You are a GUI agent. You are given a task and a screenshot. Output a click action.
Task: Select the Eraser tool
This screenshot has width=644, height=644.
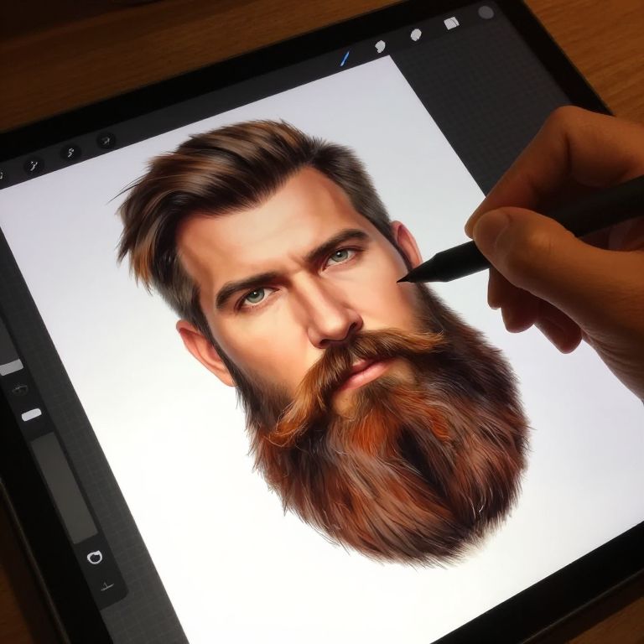[415, 35]
